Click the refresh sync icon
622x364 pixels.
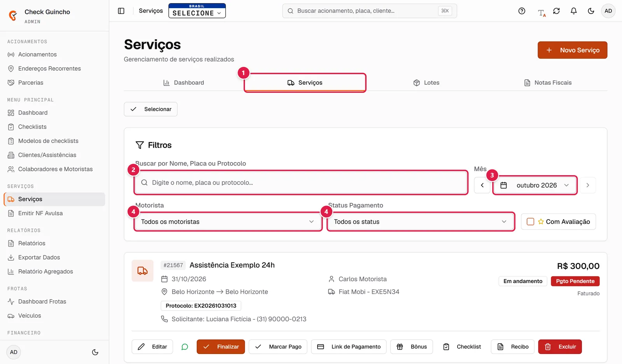click(x=556, y=11)
